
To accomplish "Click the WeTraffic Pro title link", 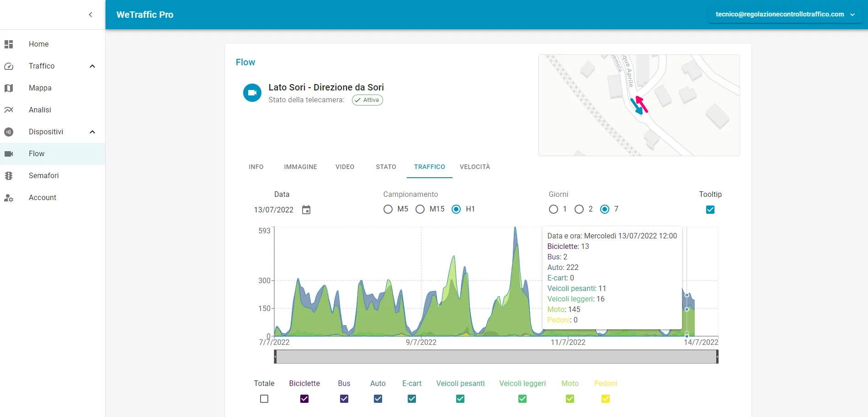I will click(x=145, y=14).
